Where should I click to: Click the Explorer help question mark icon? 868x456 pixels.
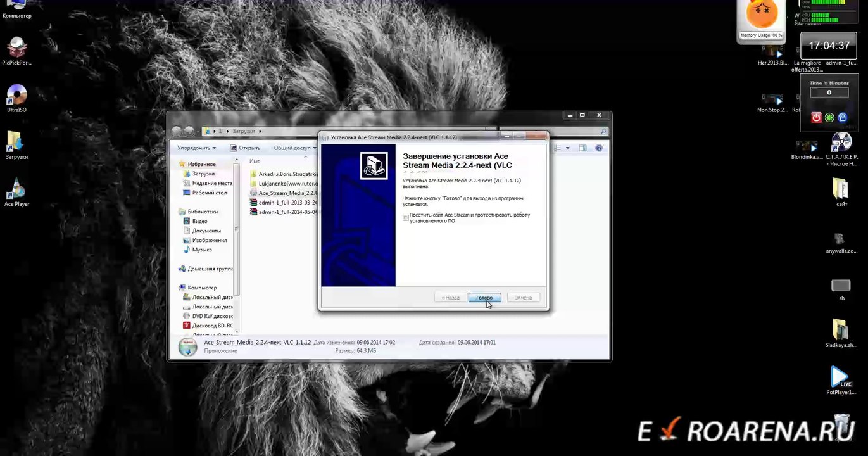599,148
